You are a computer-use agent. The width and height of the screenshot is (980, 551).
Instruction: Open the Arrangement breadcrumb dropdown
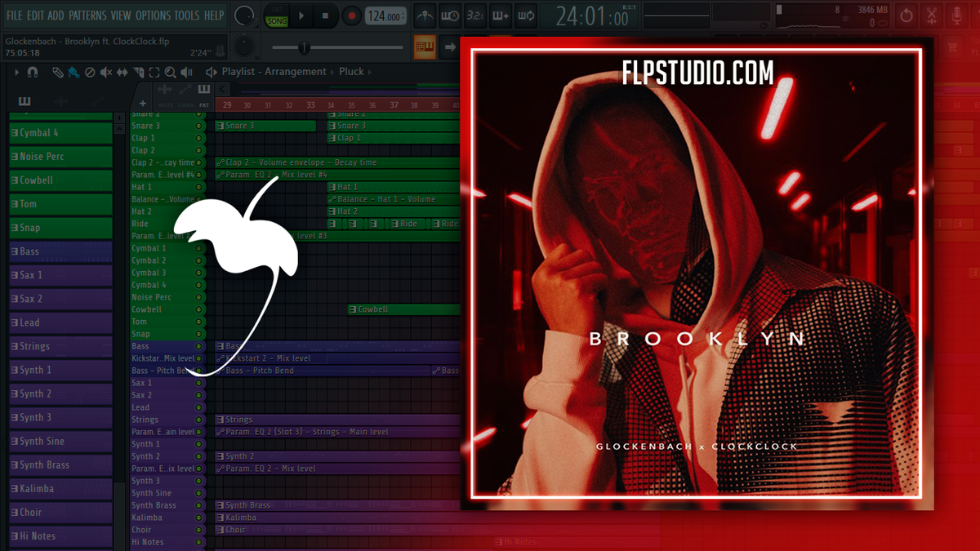pyautogui.click(x=333, y=72)
